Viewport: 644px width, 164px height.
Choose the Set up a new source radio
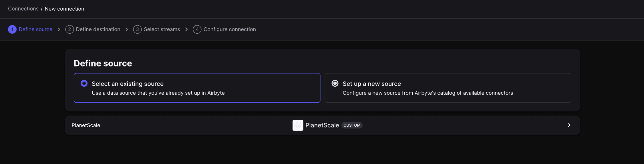tap(335, 83)
